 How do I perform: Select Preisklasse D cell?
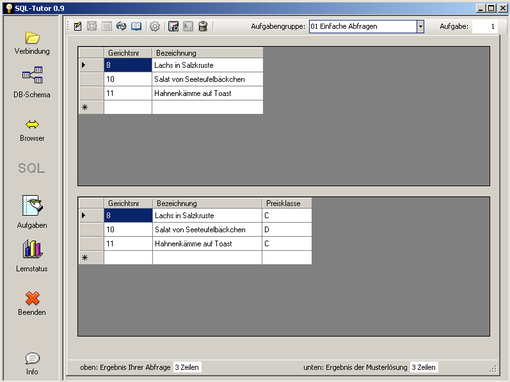coord(287,229)
